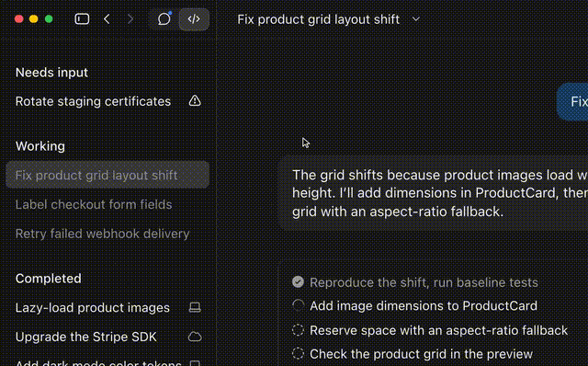Click Reserve space with an aspect-ratio fallback text
This screenshot has width=588, height=366.
(439, 330)
